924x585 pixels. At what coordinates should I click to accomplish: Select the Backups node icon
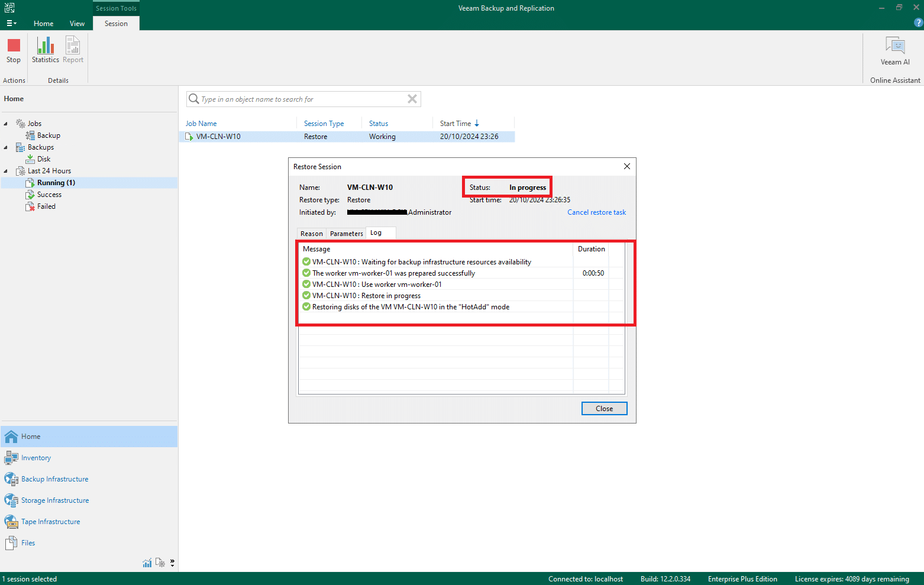[21, 147]
